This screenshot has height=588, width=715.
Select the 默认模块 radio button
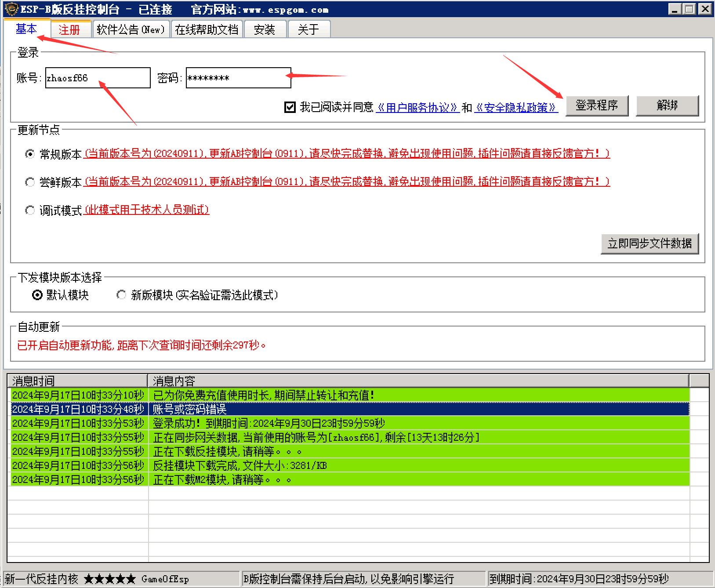37,295
